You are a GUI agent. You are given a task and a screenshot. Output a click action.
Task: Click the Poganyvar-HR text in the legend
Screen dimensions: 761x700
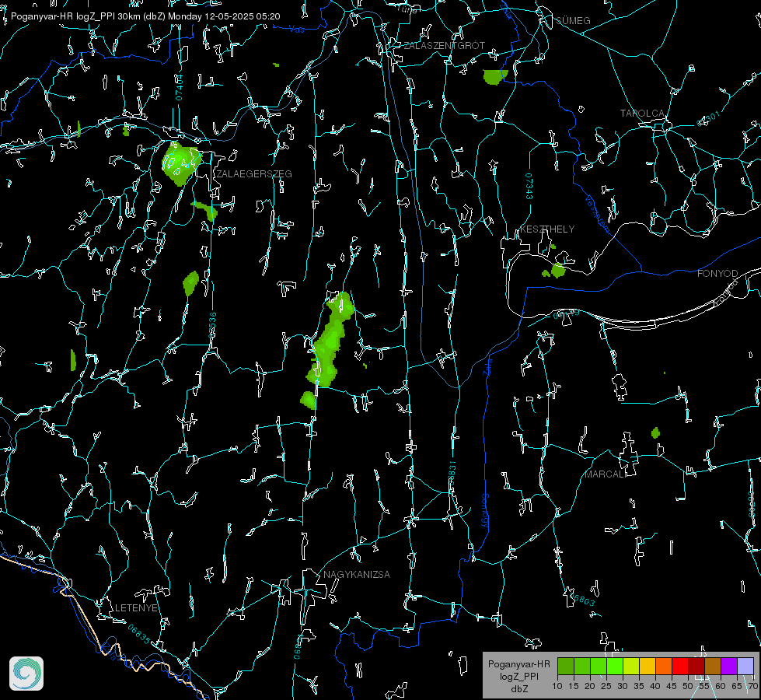tap(518, 664)
